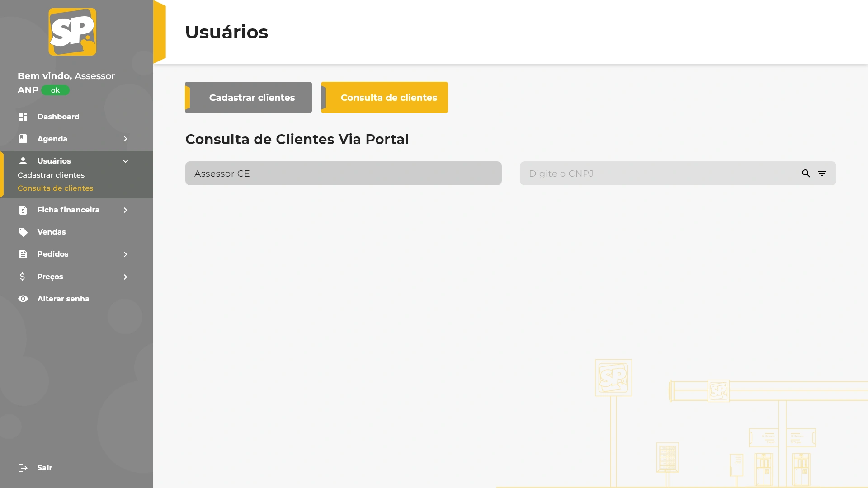Viewport: 868px width, 488px height.
Task: Click the Dashboard grid icon
Action: click(23, 117)
